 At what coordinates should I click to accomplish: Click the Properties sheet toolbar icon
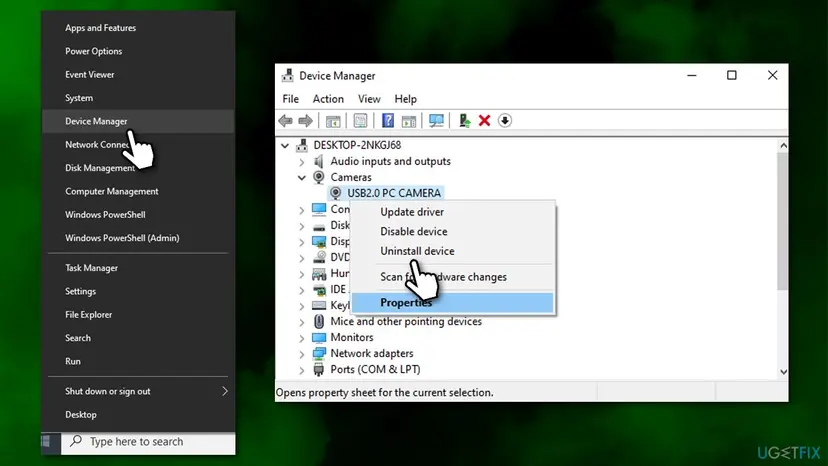(360, 121)
